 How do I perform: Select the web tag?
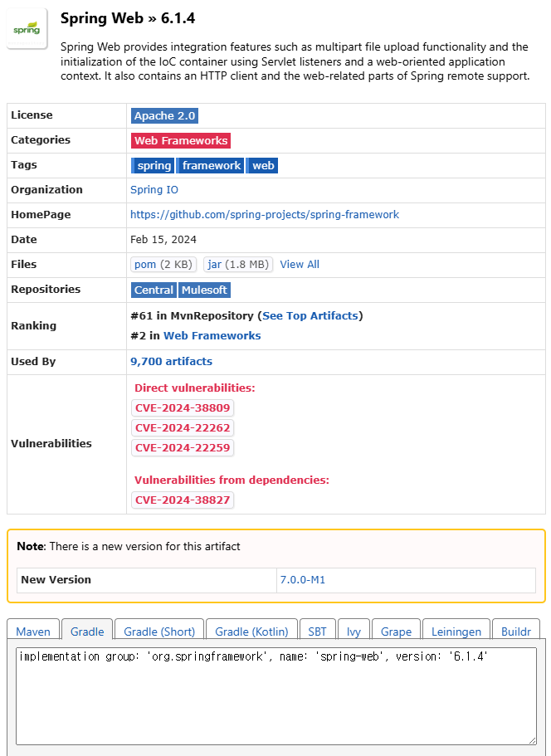tap(262, 165)
